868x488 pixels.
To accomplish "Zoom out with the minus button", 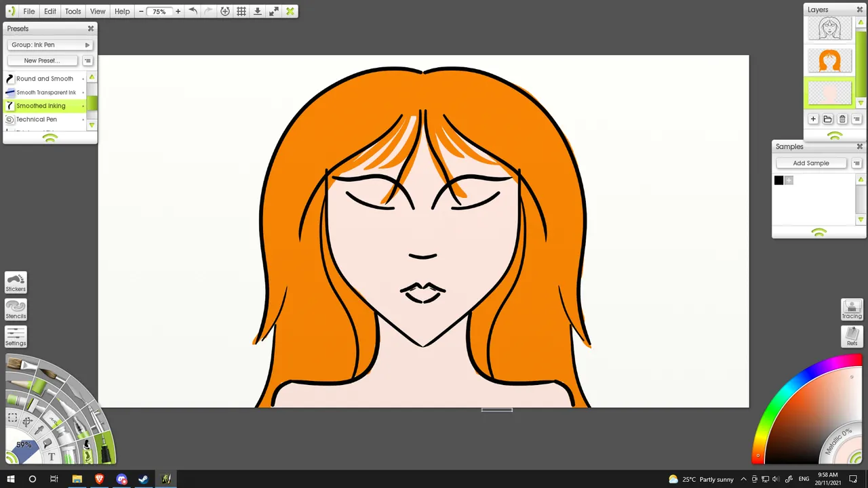I will pyautogui.click(x=141, y=12).
